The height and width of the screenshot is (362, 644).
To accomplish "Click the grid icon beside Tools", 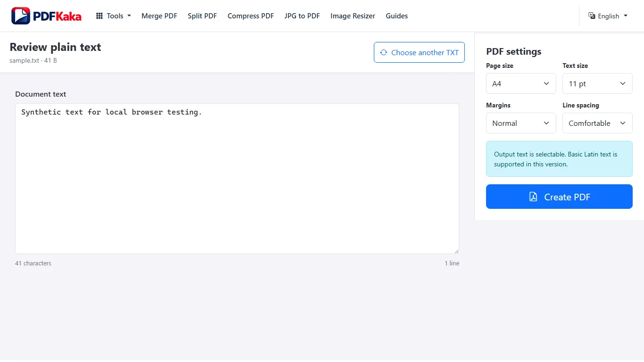I will tap(99, 16).
